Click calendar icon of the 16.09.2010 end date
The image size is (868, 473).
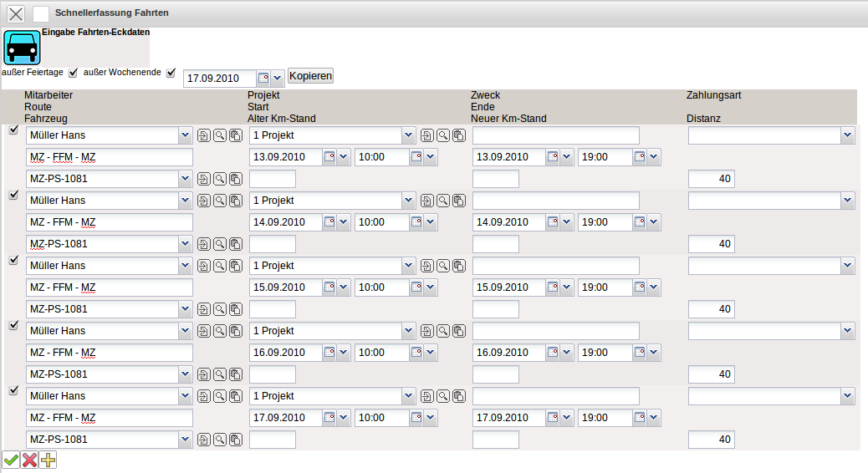(x=553, y=353)
